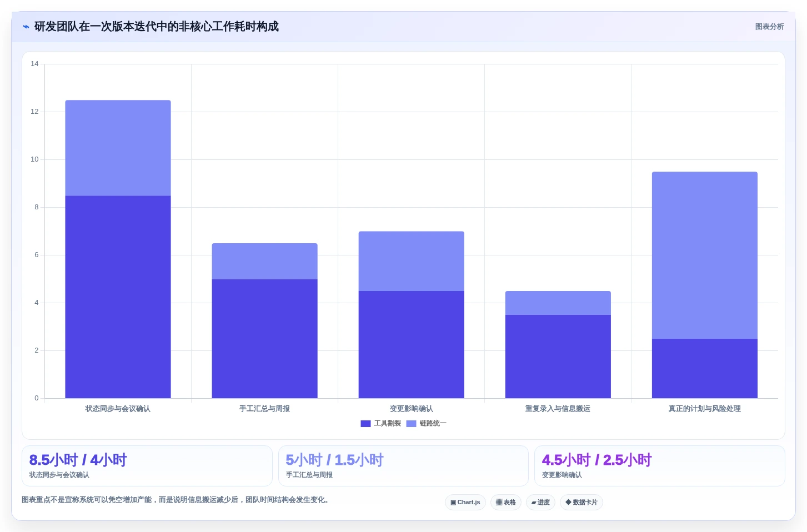Image resolution: width=807 pixels, height=532 pixels.
Task: Click the dark segment of 状态同步与会议确认 bar
Action: (x=118, y=297)
